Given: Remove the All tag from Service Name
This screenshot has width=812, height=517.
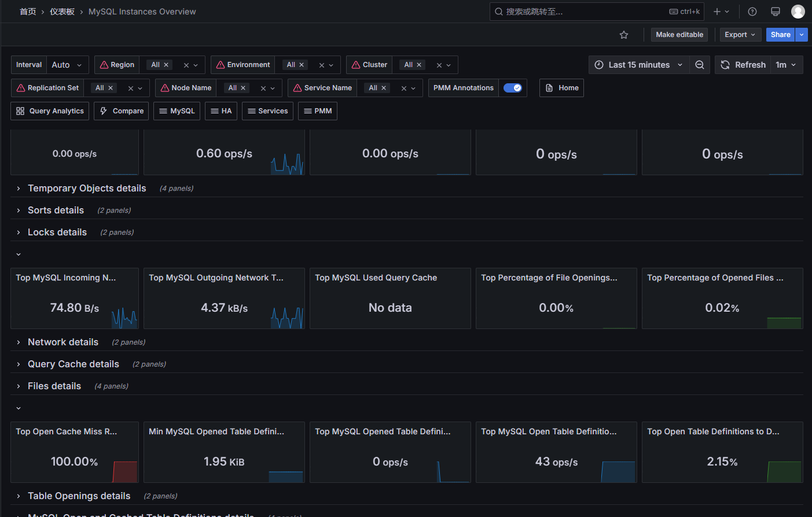Looking at the screenshot, I should point(384,88).
